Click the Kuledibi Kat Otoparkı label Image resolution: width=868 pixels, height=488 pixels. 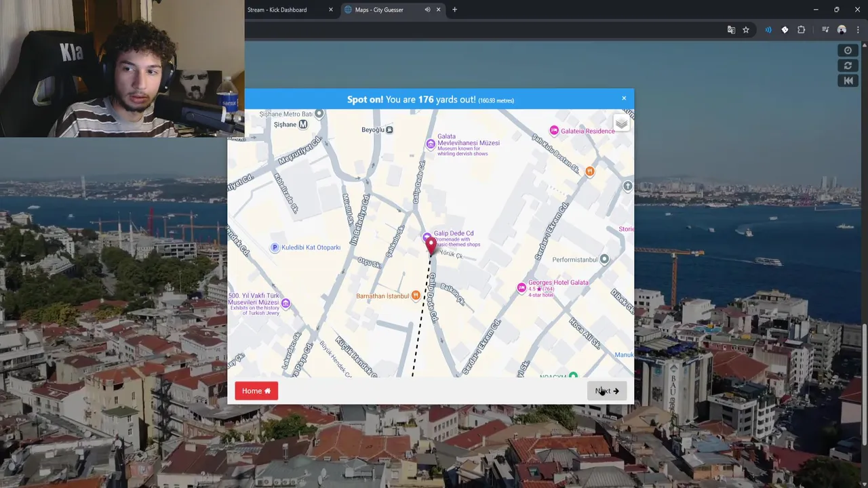pos(311,247)
